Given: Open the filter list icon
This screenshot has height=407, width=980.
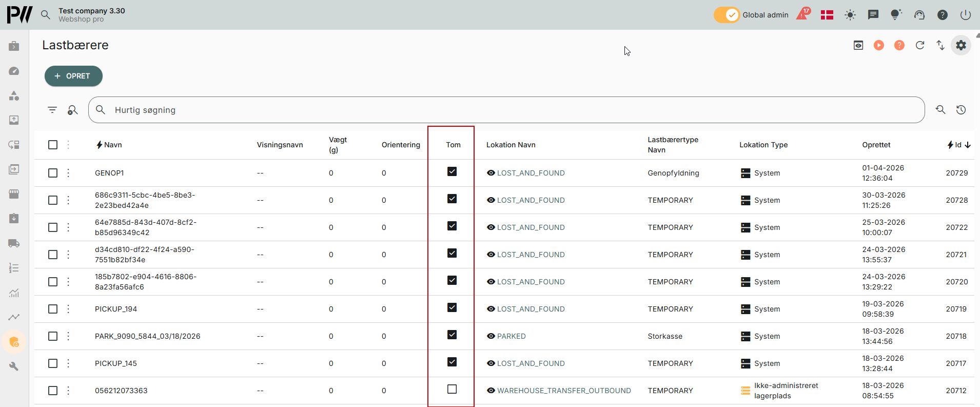Looking at the screenshot, I should pyautogui.click(x=52, y=110).
